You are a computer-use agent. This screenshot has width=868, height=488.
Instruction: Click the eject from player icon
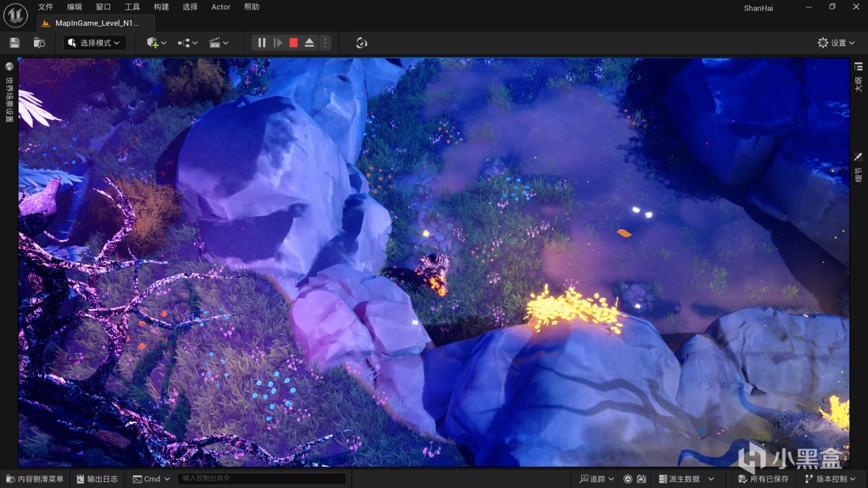coord(309,43)
